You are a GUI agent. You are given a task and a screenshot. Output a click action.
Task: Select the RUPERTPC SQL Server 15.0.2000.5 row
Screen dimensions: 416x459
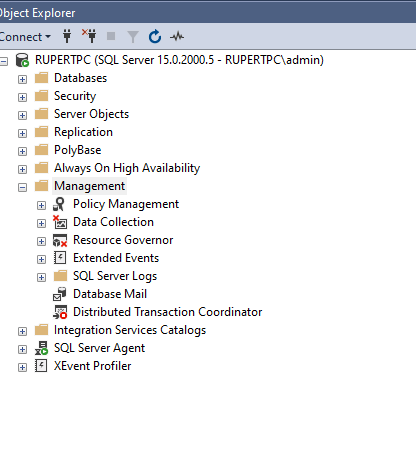point(179,60)
